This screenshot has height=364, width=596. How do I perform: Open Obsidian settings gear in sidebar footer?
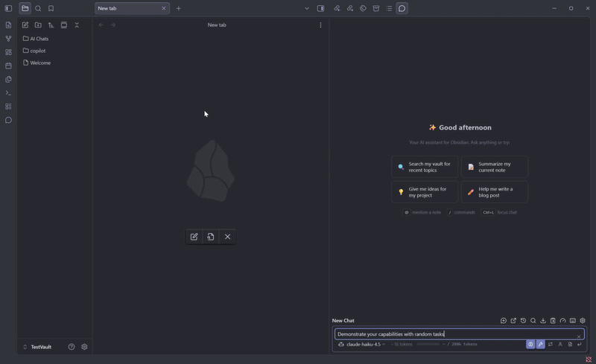coord(84,347)
